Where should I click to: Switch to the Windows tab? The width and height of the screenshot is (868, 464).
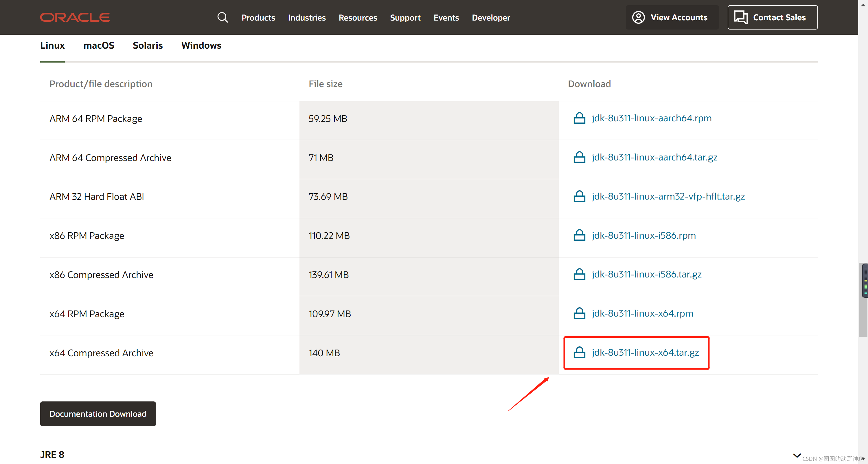[201, 45]
